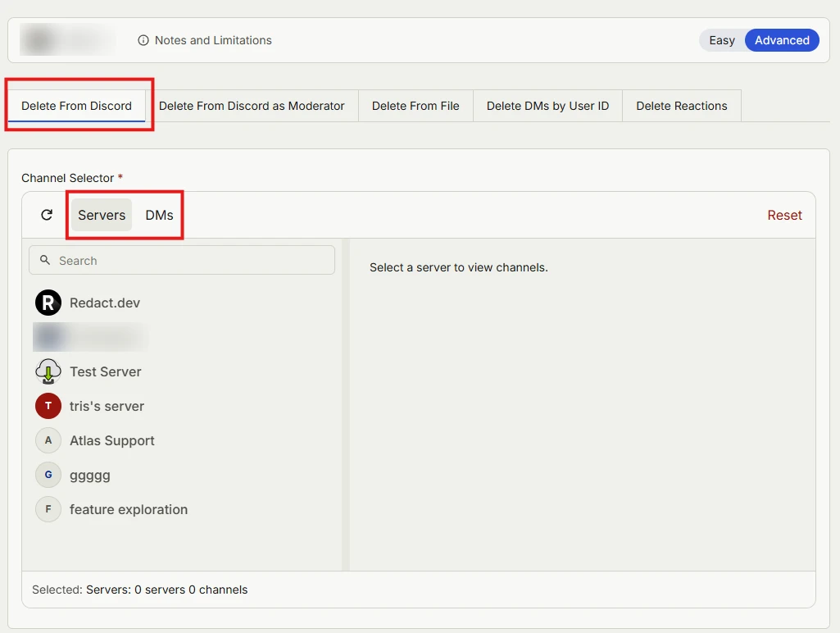The image size is (840, 633).
Task: Show the Servers list in Channel Selector
Action: [102, 215]
